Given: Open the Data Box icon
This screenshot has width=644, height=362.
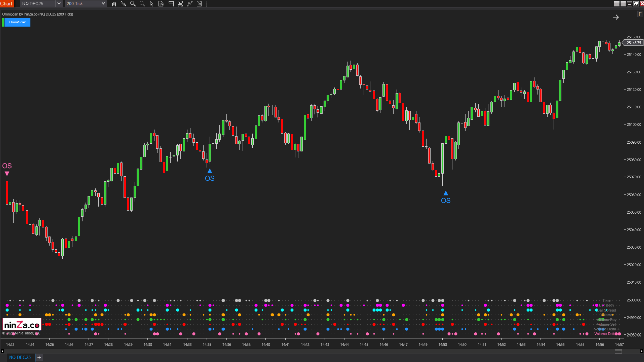Looking at the screenshot, I should point(161,4).
